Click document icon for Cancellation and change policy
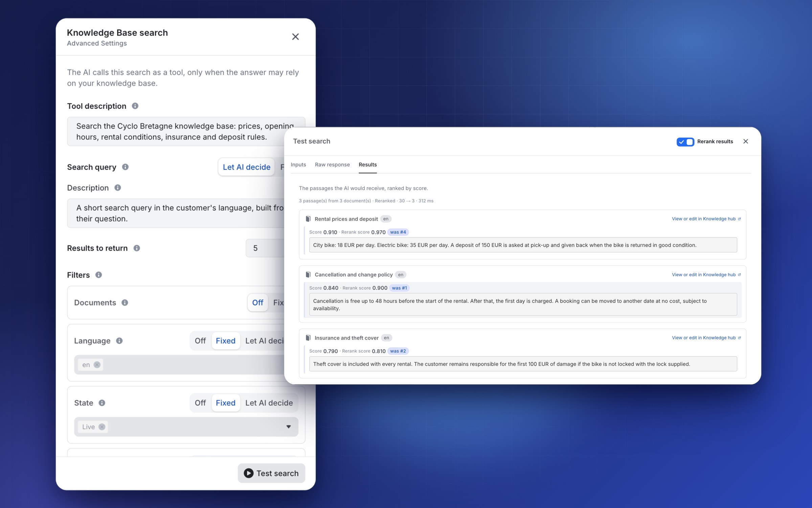 pyautogui.click(x=308, y=275)
